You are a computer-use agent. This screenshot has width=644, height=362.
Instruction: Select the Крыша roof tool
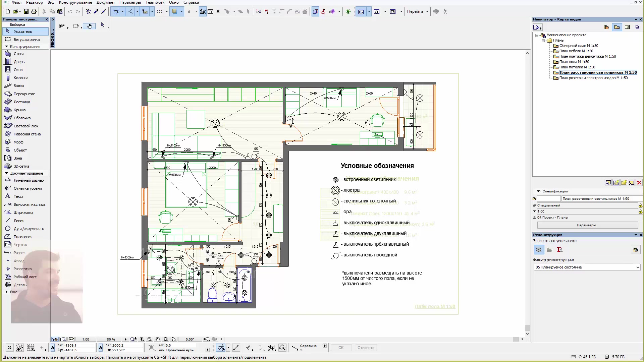pyautogui.click(x=25, y=110)
